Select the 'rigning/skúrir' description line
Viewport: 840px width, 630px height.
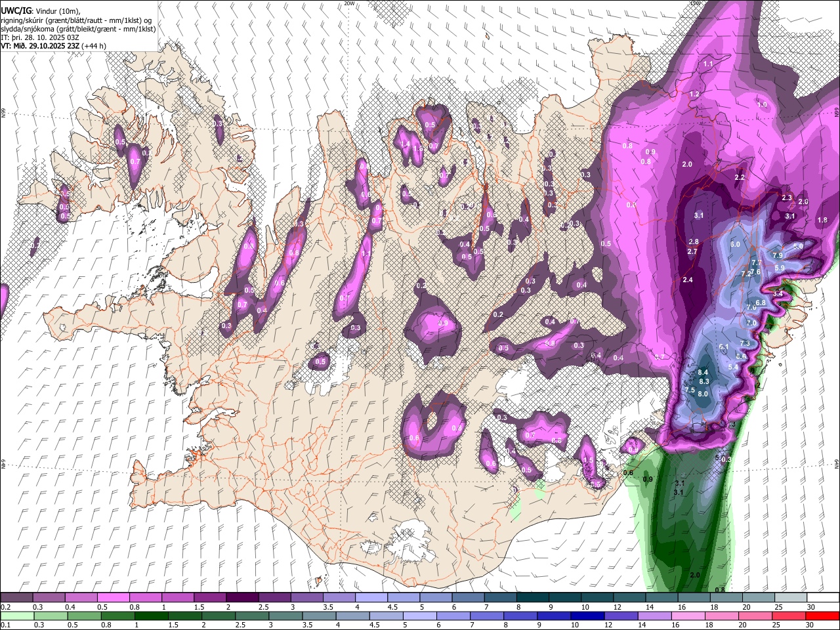(76, 20)
